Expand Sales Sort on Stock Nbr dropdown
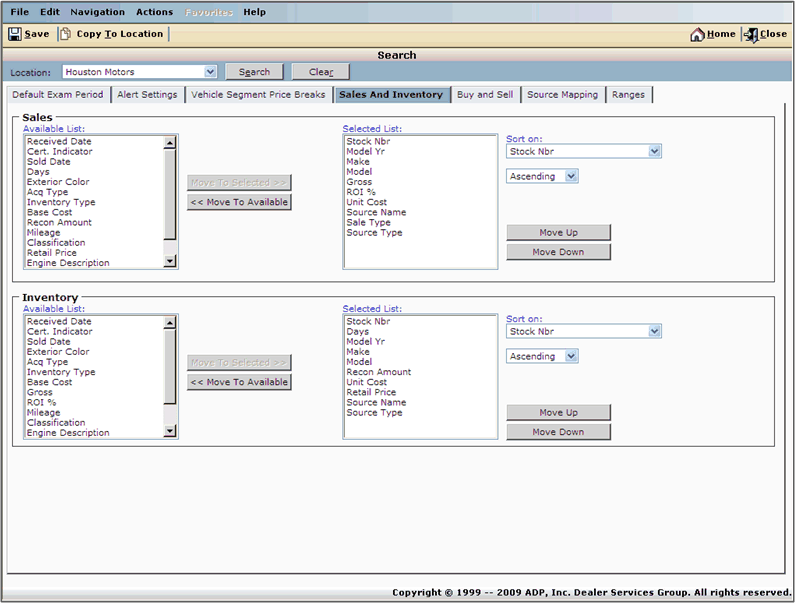The image size is (795, 603). tap(655, 151)
